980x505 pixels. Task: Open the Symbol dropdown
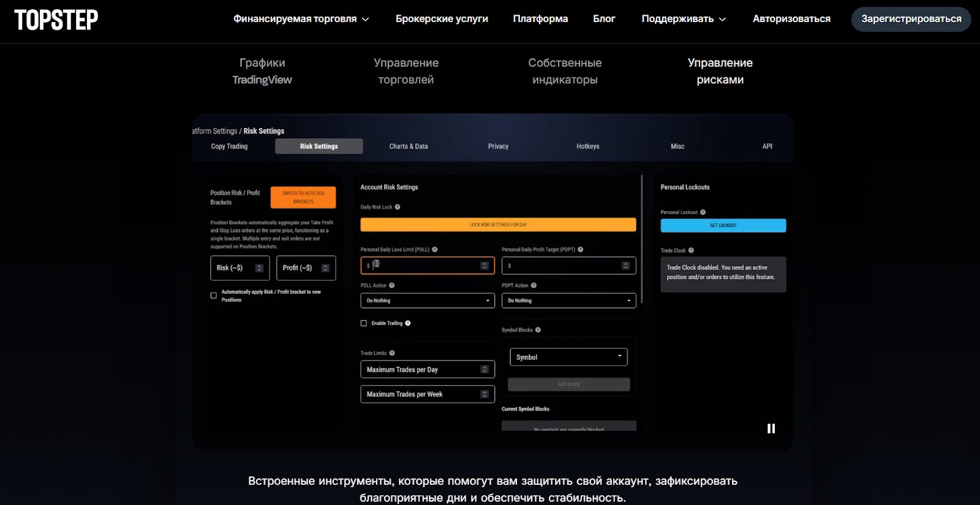(569, 357)
